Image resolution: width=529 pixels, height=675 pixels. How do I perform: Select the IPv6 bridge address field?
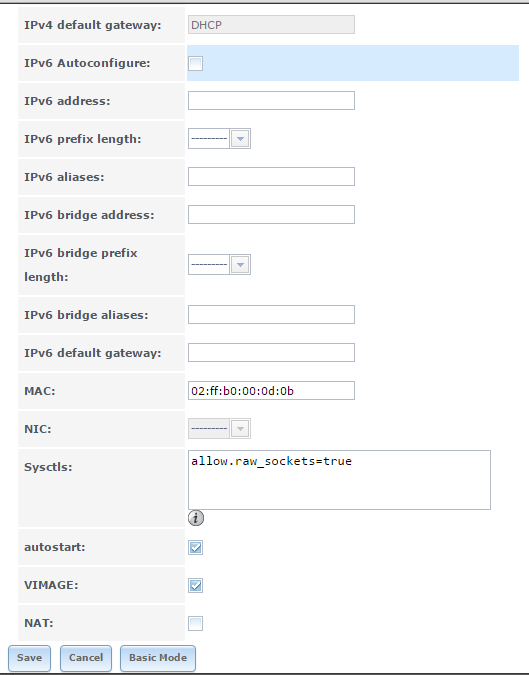pos(271,214)
